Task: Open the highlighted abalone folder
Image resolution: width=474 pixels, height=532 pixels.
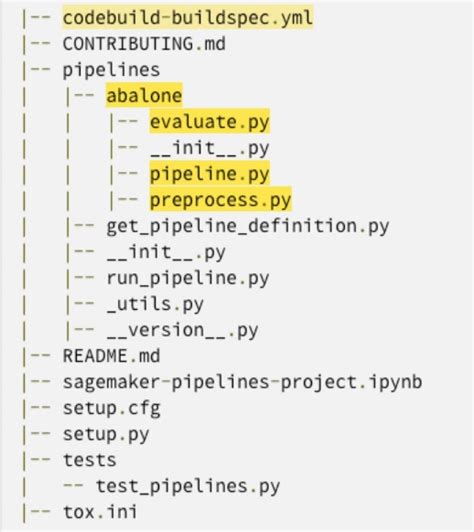Action: (x=144, y=95)
